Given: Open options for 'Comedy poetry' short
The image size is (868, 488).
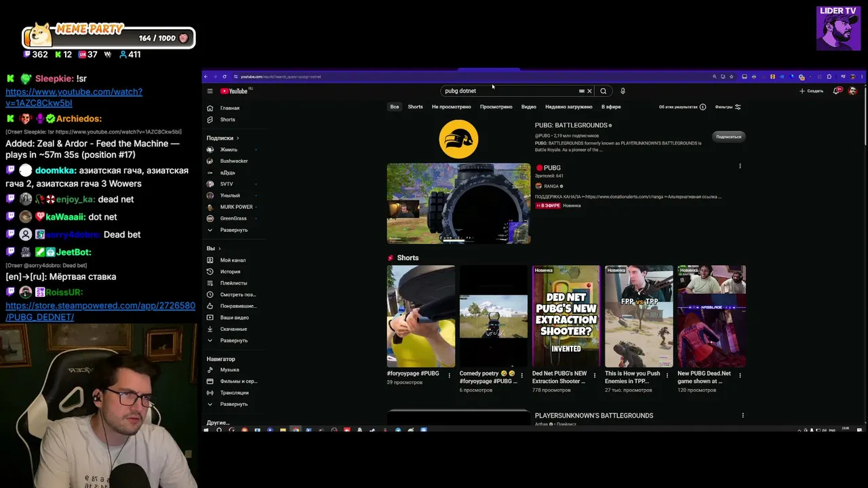Looking at the screenshot, I should (x=522, y=375).
